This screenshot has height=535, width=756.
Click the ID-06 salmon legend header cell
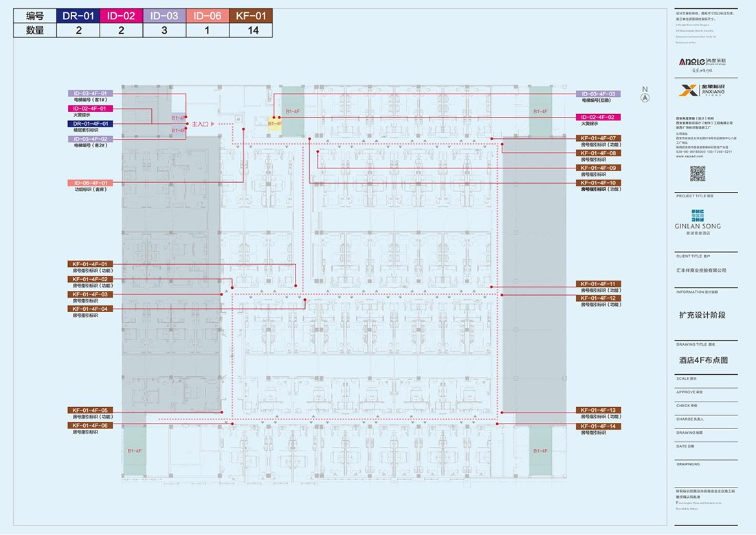(x=208, y=15)
